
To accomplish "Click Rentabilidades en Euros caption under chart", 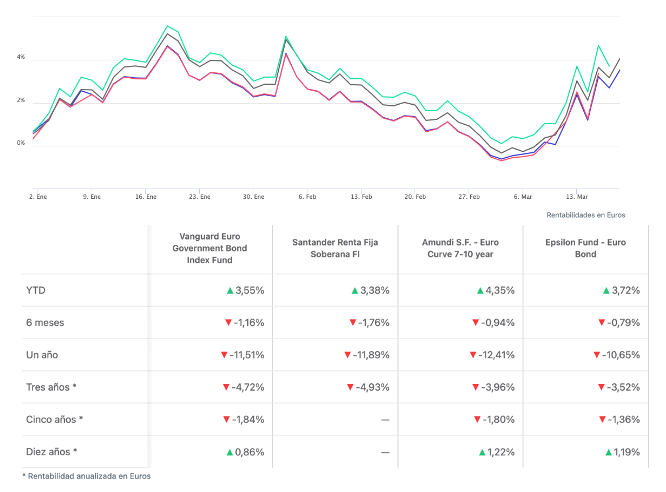I will click(586, 215).
